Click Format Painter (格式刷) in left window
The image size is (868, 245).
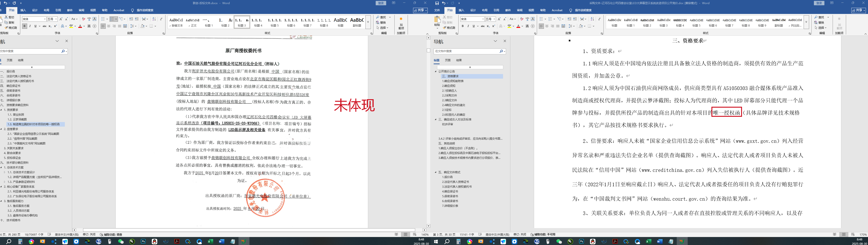pyautogui.click(x=11, y=28)
